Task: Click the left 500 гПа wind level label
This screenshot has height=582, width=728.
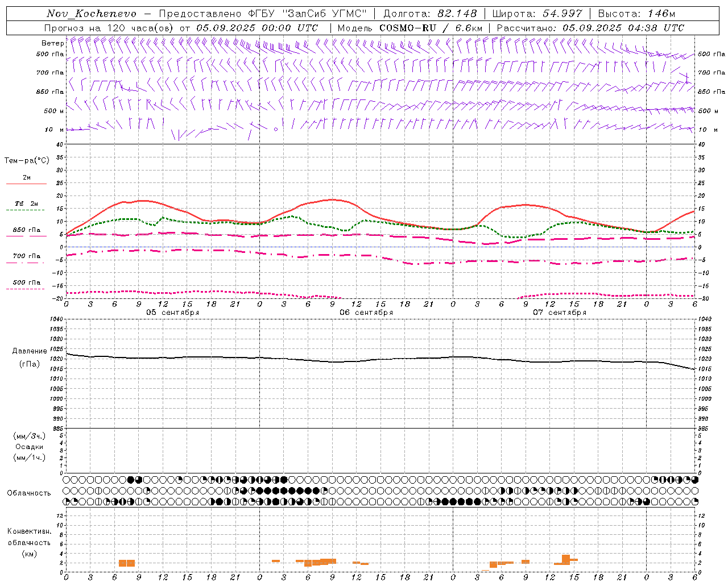Action: click(x=50, y=54)
